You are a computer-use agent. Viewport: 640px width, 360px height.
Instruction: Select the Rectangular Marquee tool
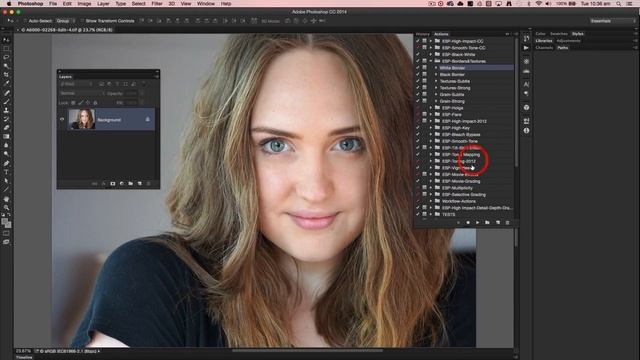tap(6, 49)
